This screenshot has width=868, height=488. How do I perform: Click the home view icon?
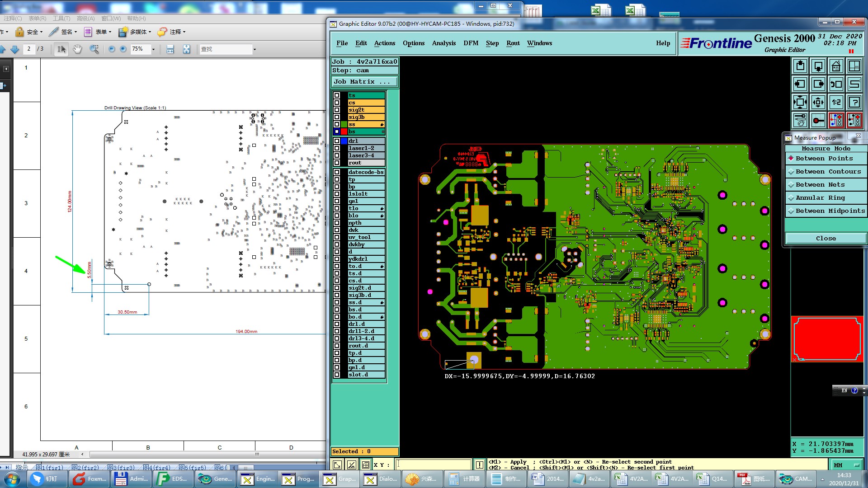tap(836, 66)
